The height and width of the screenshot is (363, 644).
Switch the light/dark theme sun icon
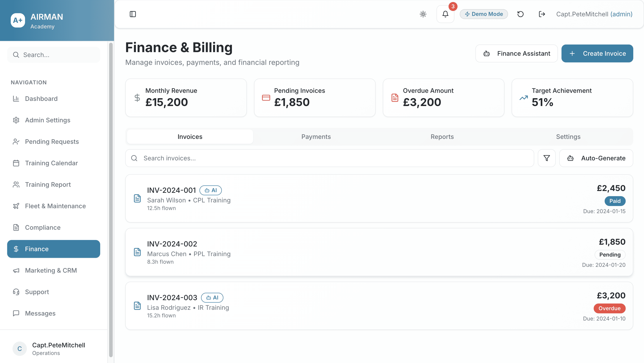pyautogui.click(x=423, y=14)
